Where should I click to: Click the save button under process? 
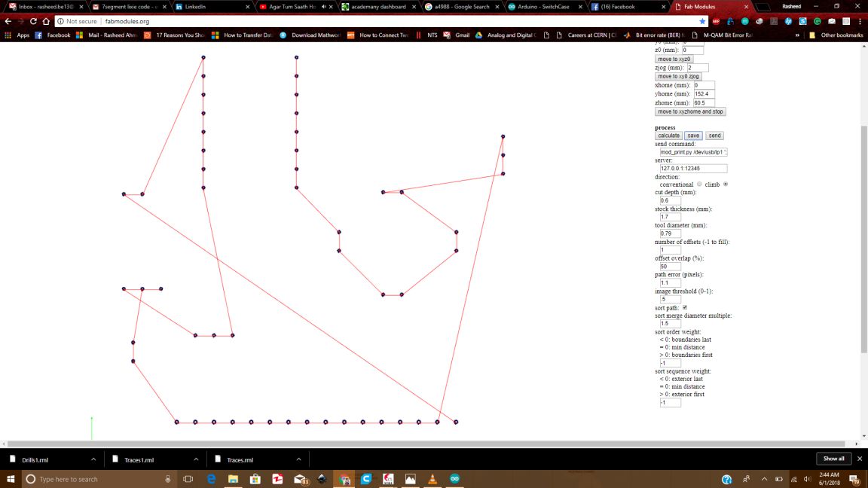point(693,136)
